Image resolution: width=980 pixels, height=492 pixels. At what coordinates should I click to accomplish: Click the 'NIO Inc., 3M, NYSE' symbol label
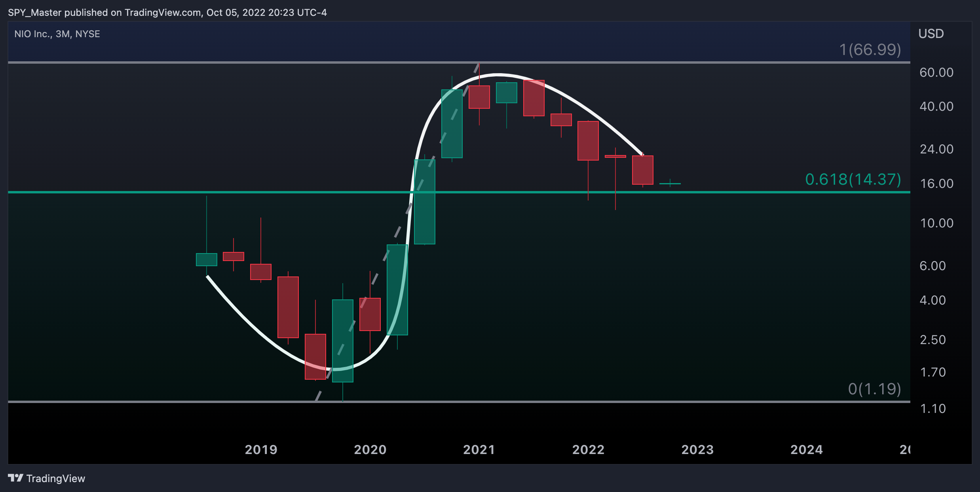pos(57,34)
